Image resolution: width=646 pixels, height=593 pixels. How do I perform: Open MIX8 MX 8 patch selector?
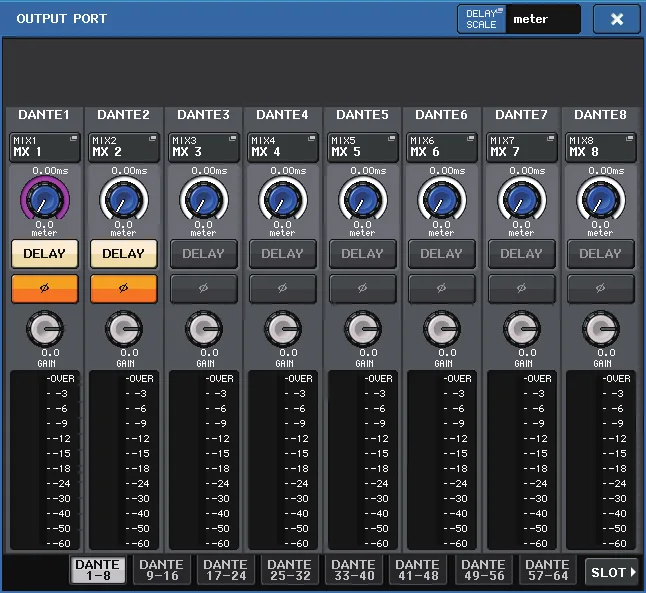pos(601,147)
